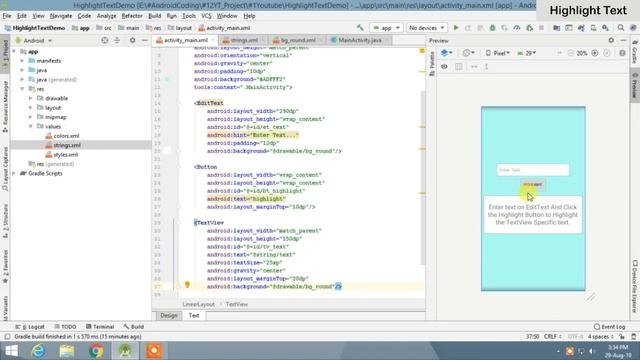Toggle the View Options eye in Preview
Image resolution: width=640 pixels, height=360 pixels.
coord(444,66)
